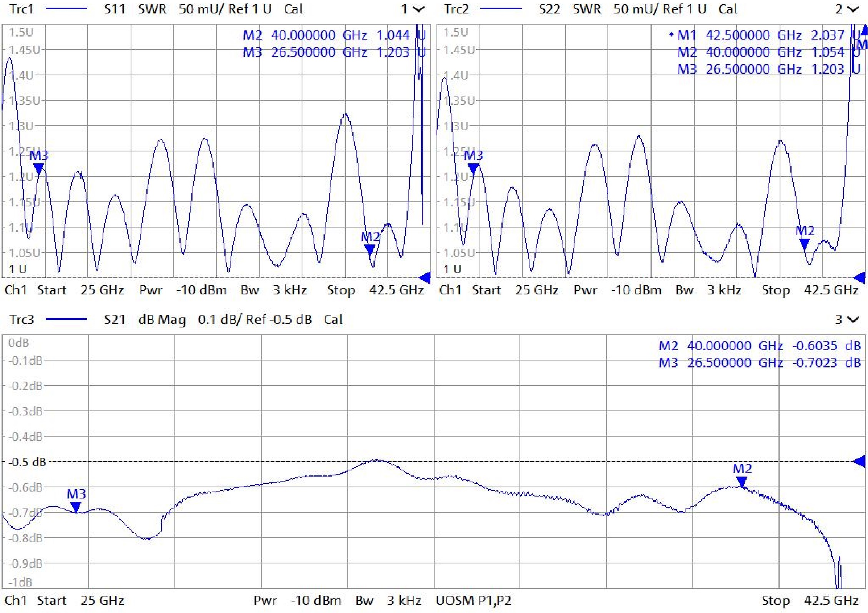Expand diagram 2 dropdown chevron
The image size is (868, 613).
coord(853,9)
